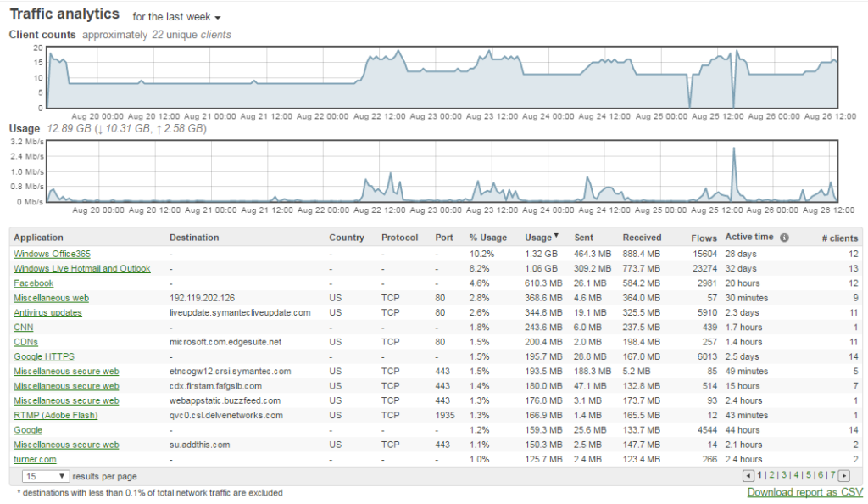Open Miscellaneous secure web for etncogw12.crsi.symantec.com
The image size is (868, 504).
[66, 371]
